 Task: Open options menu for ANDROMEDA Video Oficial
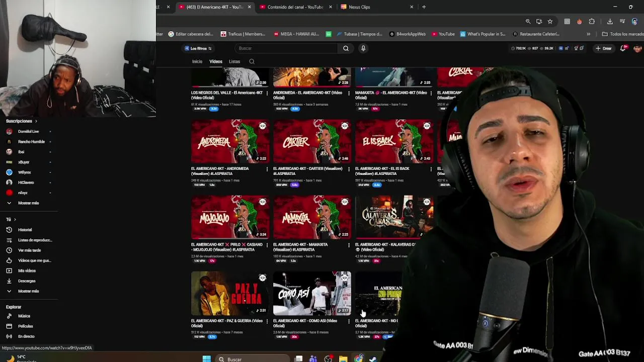tap(349, 93)
